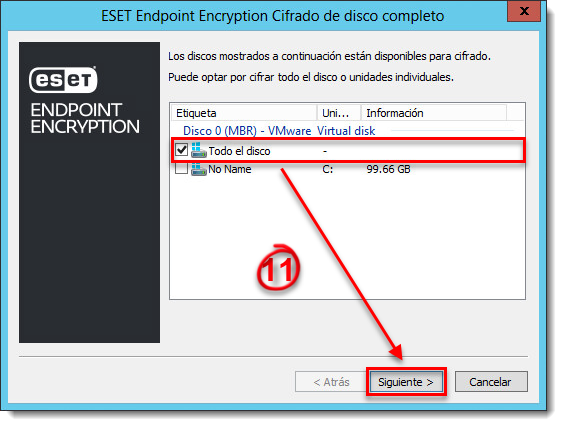
Task: Click the Cancelar button
Action: [491, 382]
